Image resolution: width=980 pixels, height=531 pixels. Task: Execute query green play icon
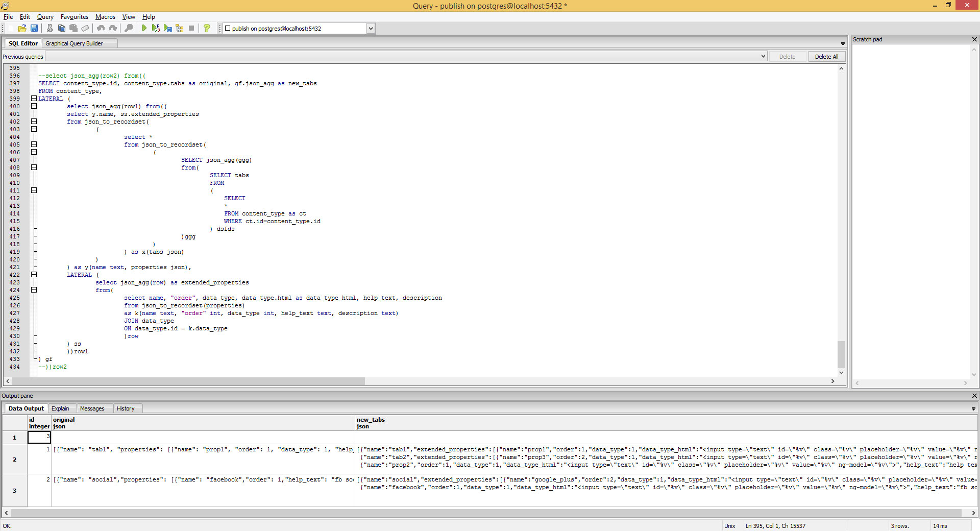[144, 28]
